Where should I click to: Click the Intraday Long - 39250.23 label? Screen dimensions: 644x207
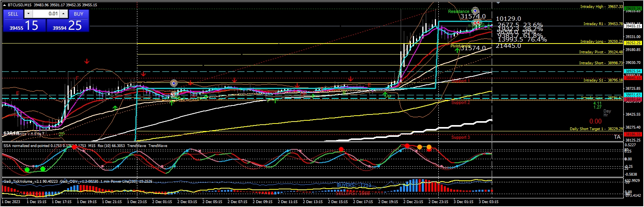(601, 41)
